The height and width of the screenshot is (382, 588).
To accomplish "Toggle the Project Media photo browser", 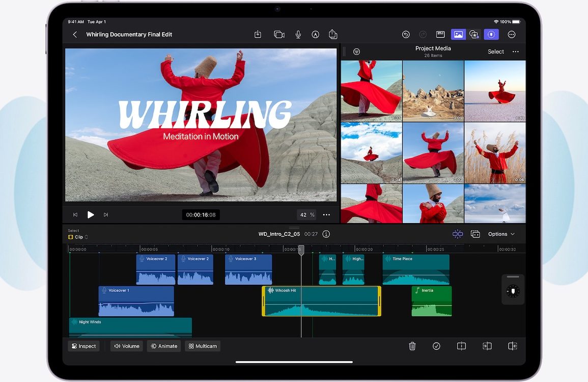I will click(458, 35).
